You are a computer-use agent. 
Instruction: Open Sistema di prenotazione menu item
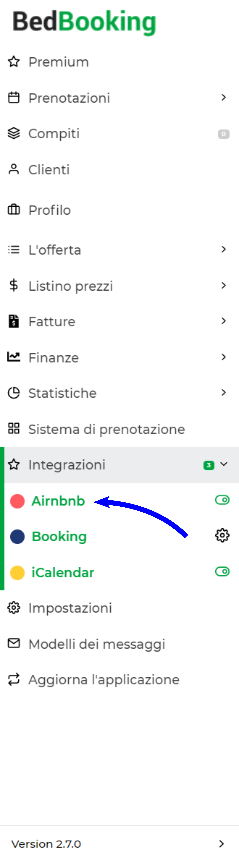pyautogui.click(x=120, y=429)
